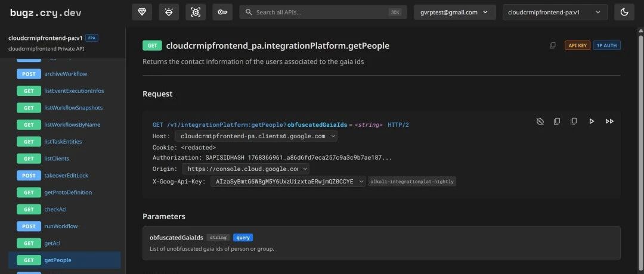Image resolution: width=644 pixels, height=274 pixels.
Task: Click the Request section heading
Action: pos(157,94)
